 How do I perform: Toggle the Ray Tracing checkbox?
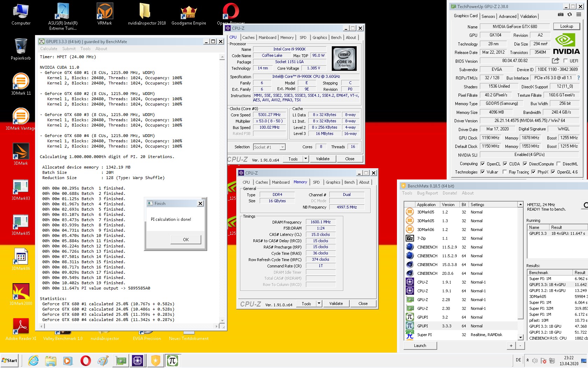[504, 172]
